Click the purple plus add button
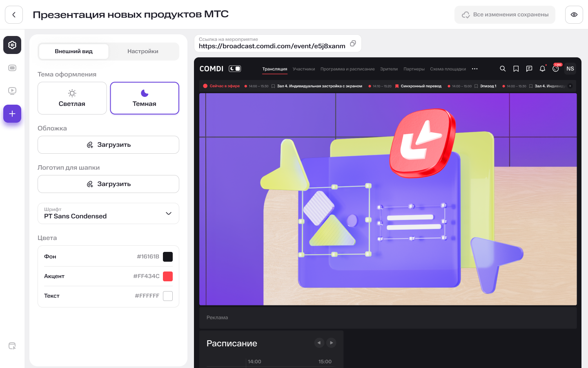This screenshot has height=368, width=588. point(12,114)
